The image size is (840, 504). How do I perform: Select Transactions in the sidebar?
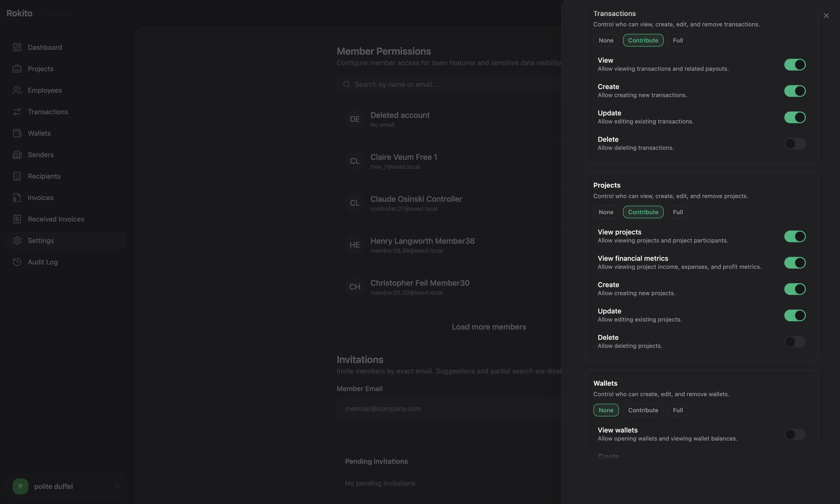[x=47, y=111]
